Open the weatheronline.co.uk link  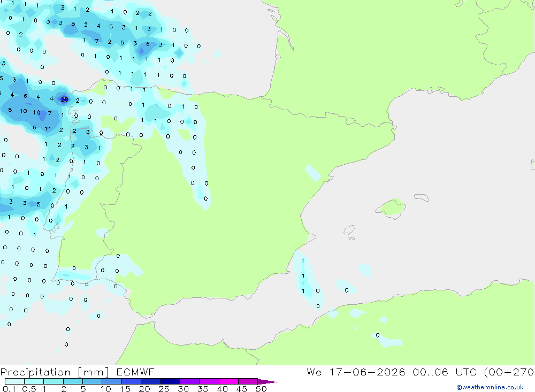point(490,387)
